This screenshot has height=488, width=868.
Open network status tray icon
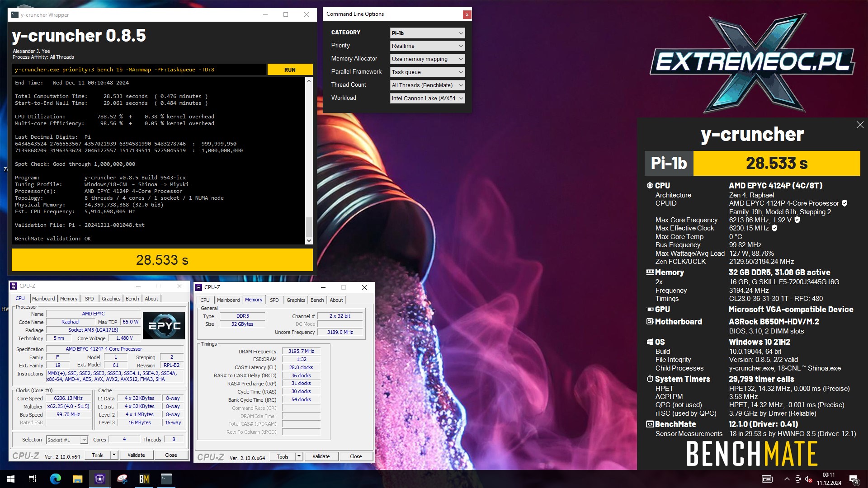798,479
